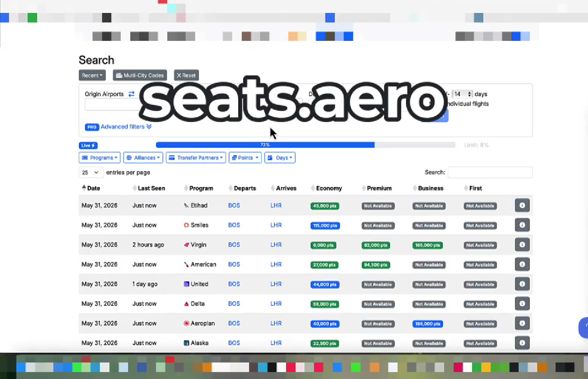Open info for the Smiles flight row
This screenshot has width=588, height=379.
point(522,225)
